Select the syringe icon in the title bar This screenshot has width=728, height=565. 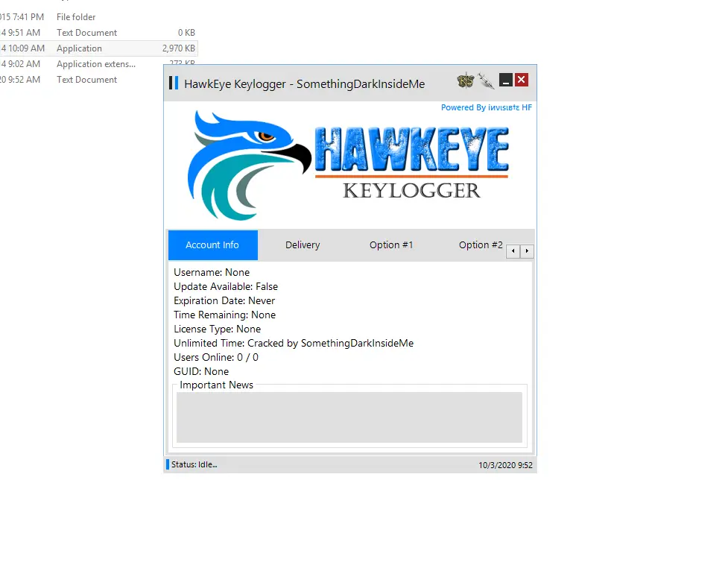point(487,80)
